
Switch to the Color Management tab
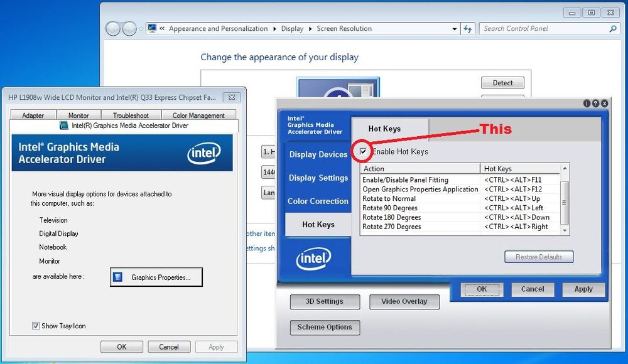point(198,115)
